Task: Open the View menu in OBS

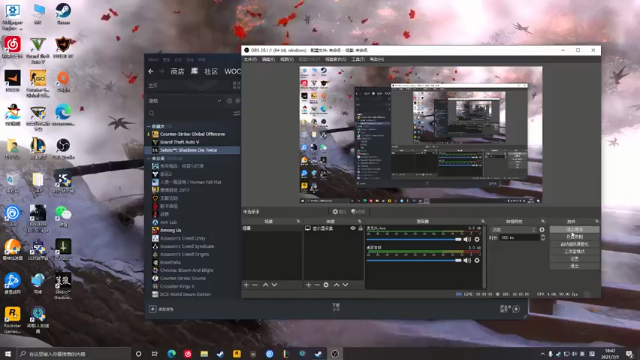Action: (x=287, y=60)
